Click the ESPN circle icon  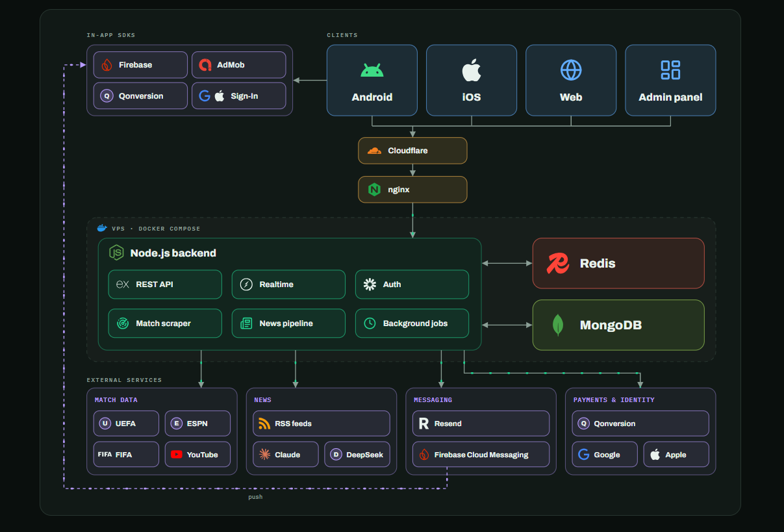pyautogui.click(x=176, y=424)
